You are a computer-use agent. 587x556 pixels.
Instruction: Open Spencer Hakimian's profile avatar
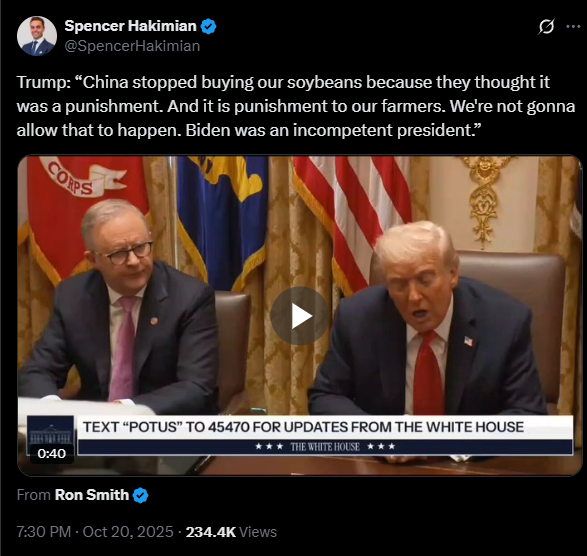coord(37,36)
